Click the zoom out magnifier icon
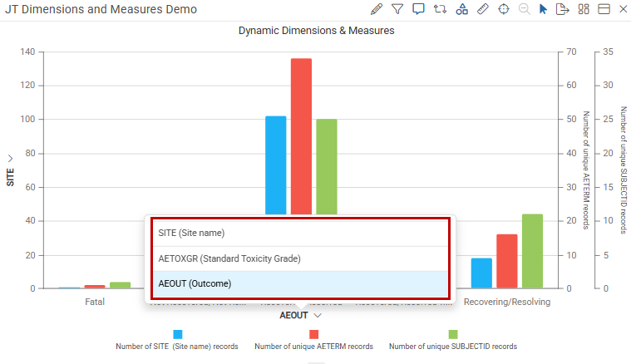This screenshot has height=364, width=631. pyautogui.click(x=524, y=9)
